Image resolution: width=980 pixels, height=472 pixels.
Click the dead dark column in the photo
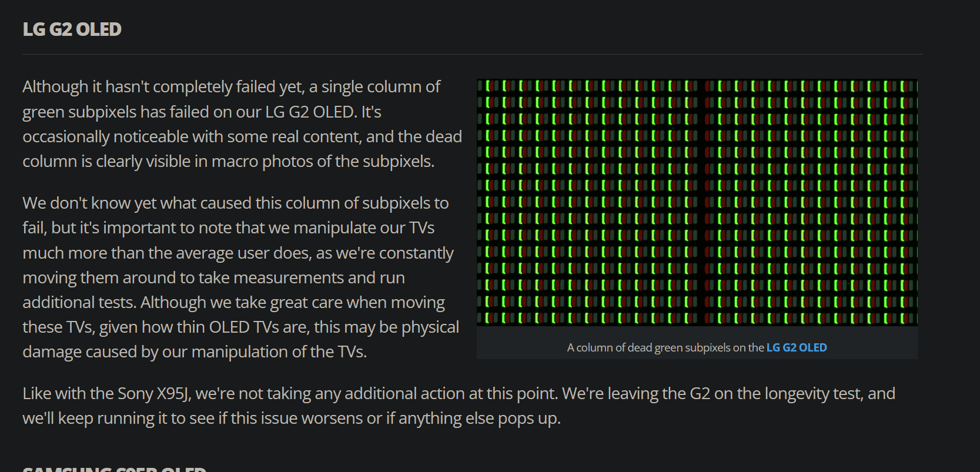(x=701, y=202)
